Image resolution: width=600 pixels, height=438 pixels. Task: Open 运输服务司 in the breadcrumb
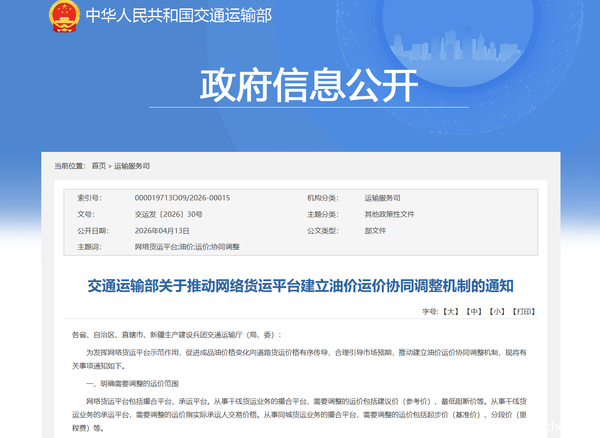pyautogui.click(x=132, y=166)
